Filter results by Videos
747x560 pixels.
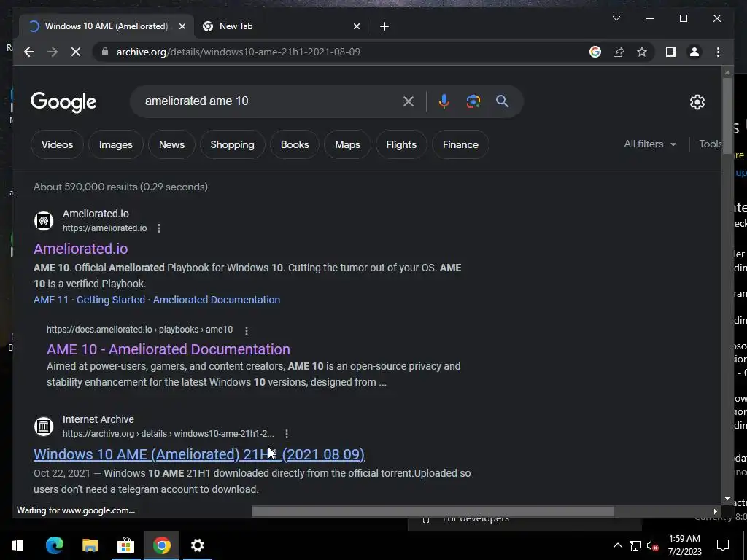pos(57,145)
